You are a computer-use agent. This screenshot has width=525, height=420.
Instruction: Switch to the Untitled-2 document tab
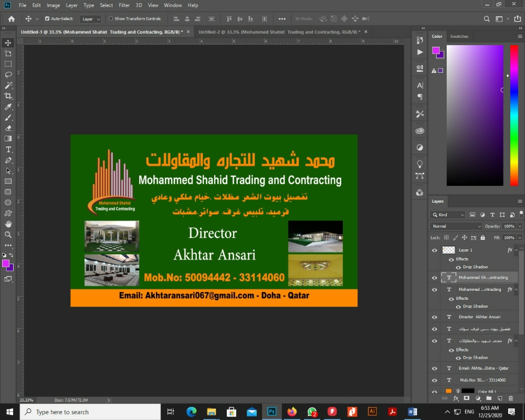(x=279, y=32)
